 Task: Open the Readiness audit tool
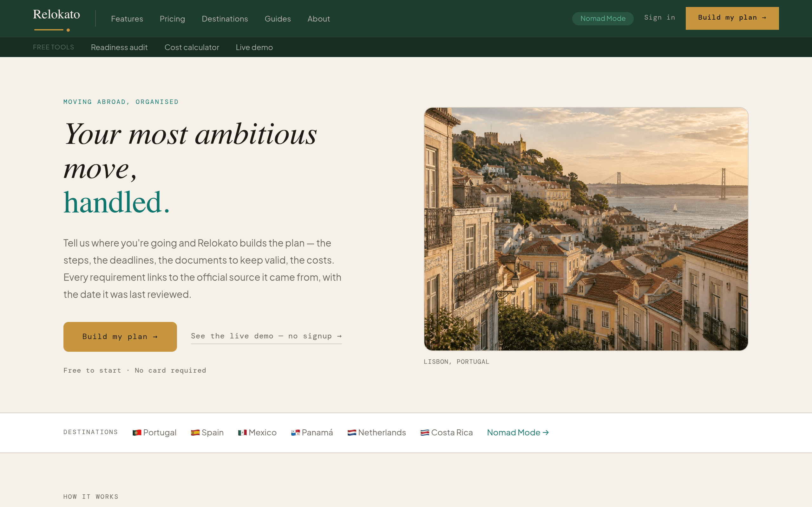tap(119, 47)
